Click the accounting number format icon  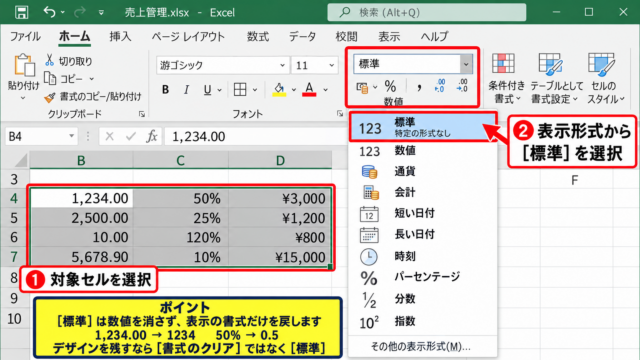coord(362,87)
